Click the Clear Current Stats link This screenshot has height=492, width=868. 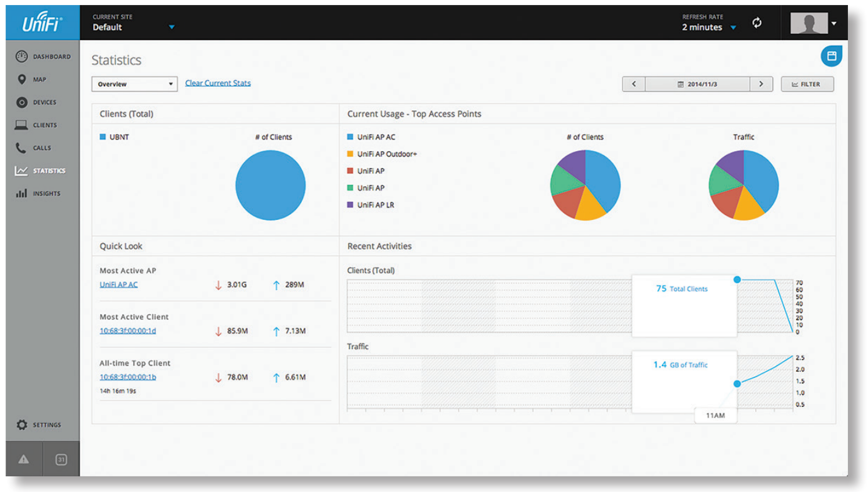pyautogui.click(x=218, y=83)
